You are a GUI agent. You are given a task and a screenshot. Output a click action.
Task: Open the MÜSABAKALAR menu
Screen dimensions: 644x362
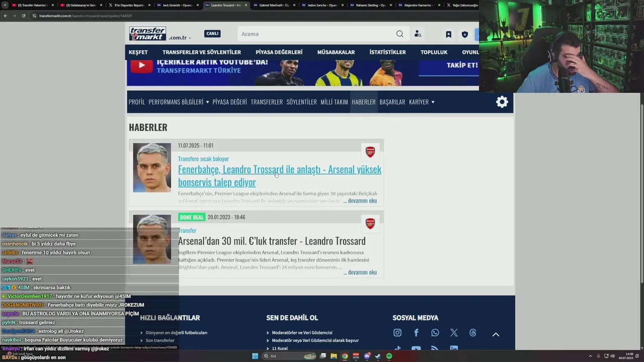click(x=336, y=52)
